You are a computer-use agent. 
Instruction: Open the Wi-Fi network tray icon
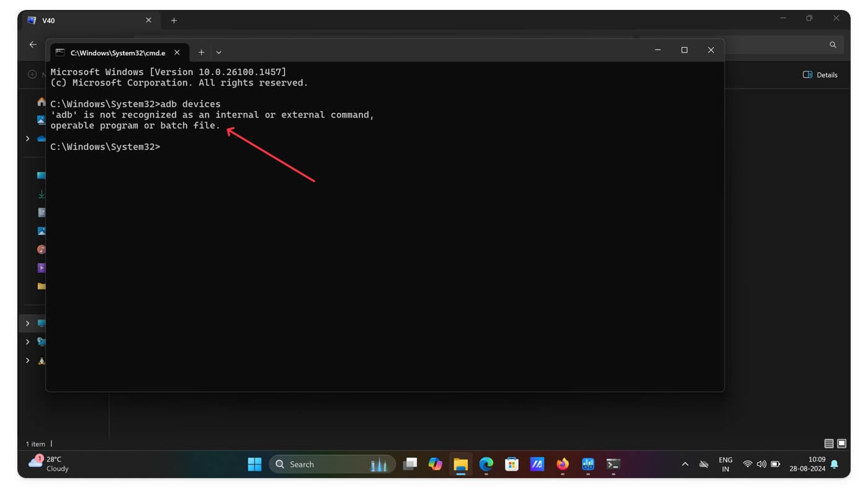tap(748, 464)
